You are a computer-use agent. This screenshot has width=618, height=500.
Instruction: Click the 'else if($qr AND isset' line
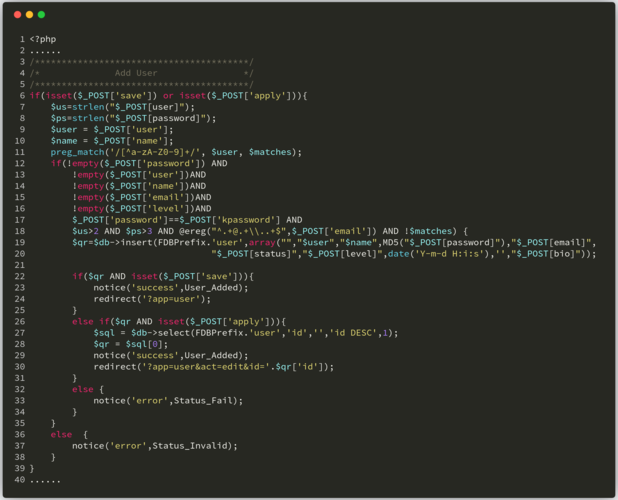point(179,322)
